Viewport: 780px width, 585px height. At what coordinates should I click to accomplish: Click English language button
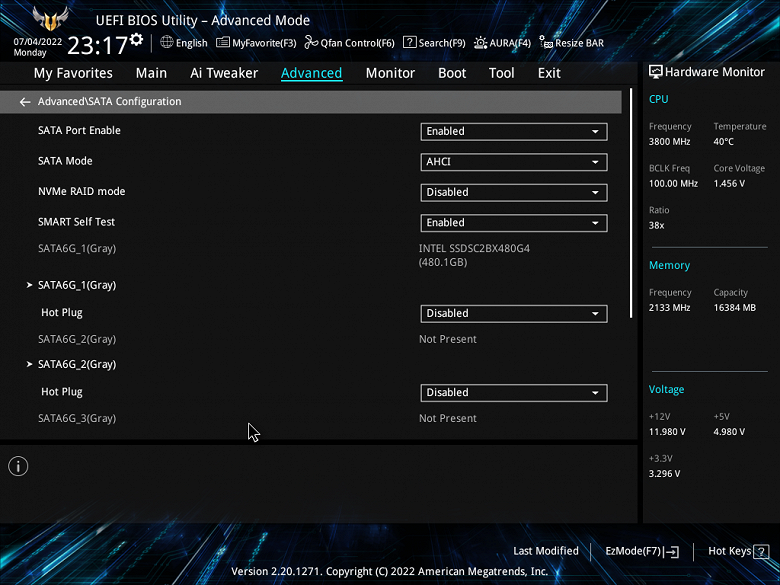(x=192, y=43)
